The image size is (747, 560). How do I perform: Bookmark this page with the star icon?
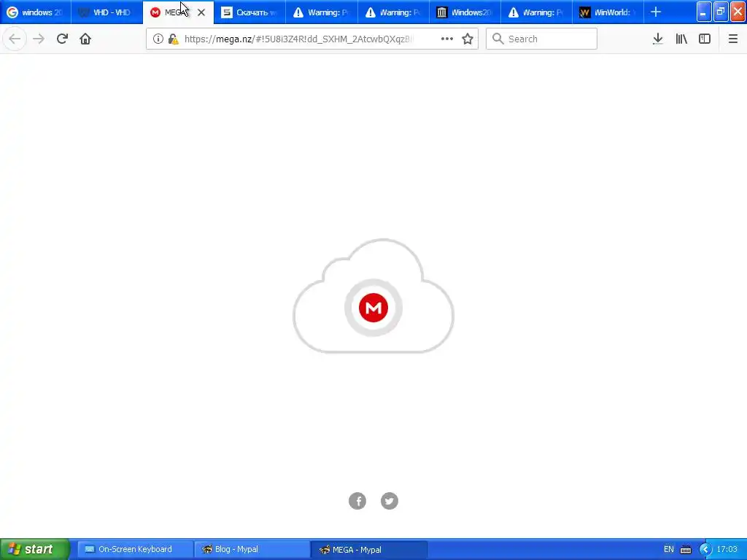pyautogui.click(x=468, y=39)
